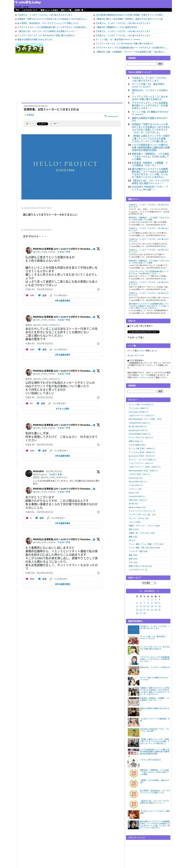Open the まとめくアンテナ link
The height and width of the screenshot is (868, 186).
click(x=136, y=355)
